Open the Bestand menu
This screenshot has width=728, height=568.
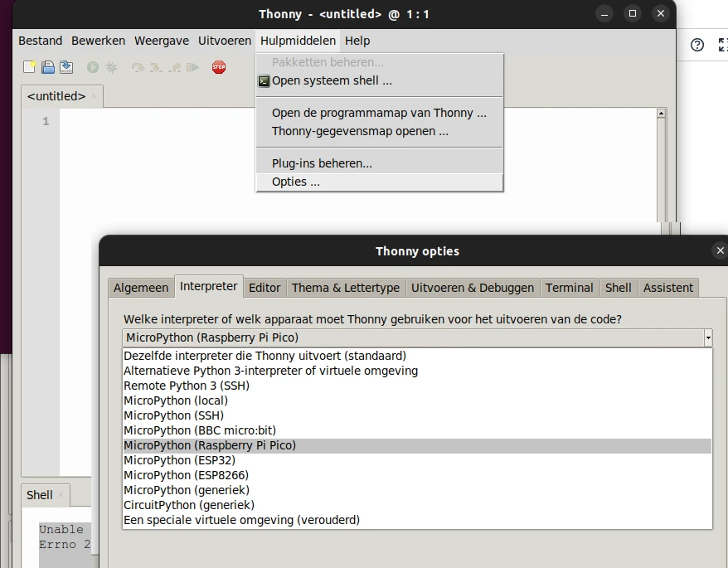pos(41,41)
